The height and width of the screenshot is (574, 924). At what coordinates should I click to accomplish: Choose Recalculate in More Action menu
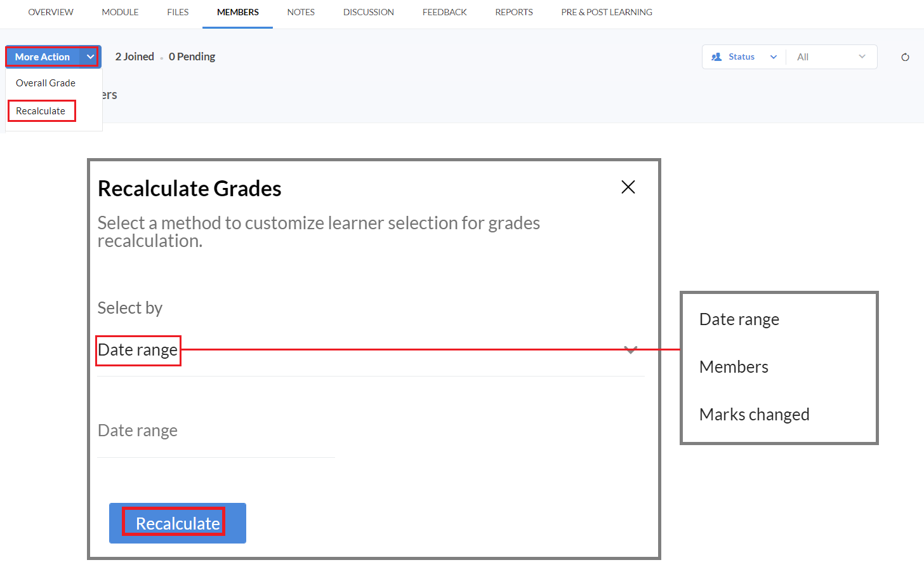point(41,111)
